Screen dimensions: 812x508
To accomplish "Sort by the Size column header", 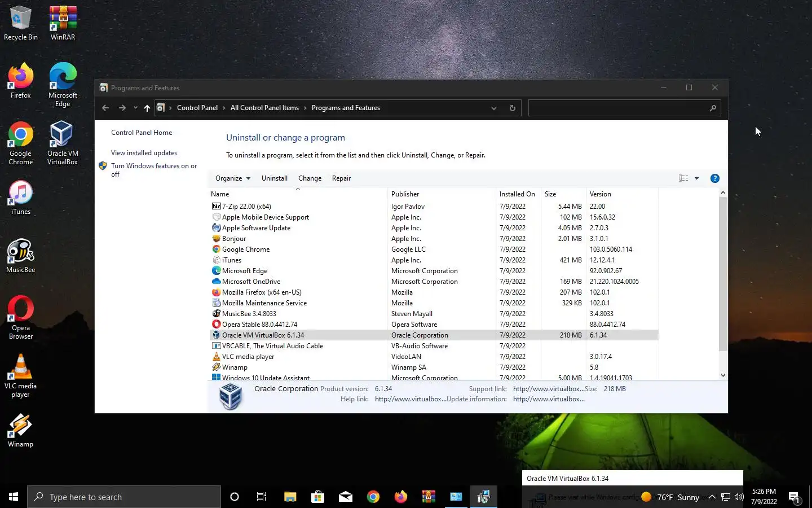I will click(x=563, y=194).
